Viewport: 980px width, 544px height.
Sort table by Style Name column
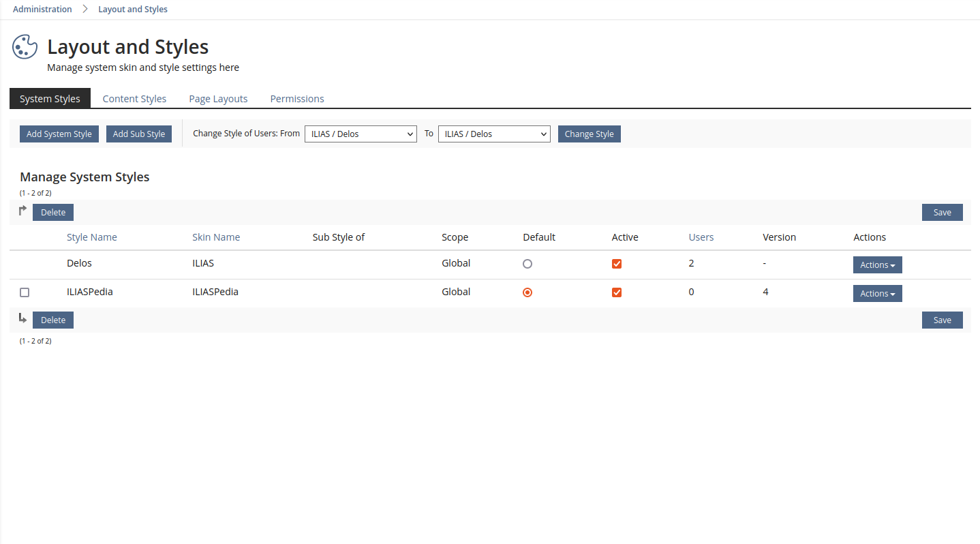click(92, 237)
